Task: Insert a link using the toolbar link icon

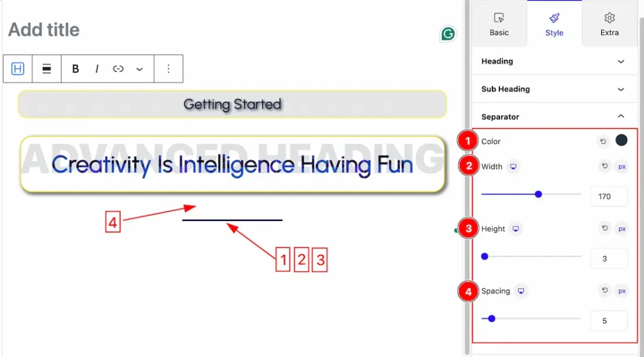Action: point(118,69)
